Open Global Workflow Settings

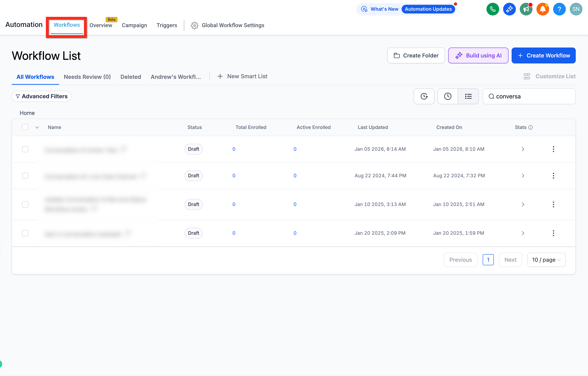click(233, 25)
